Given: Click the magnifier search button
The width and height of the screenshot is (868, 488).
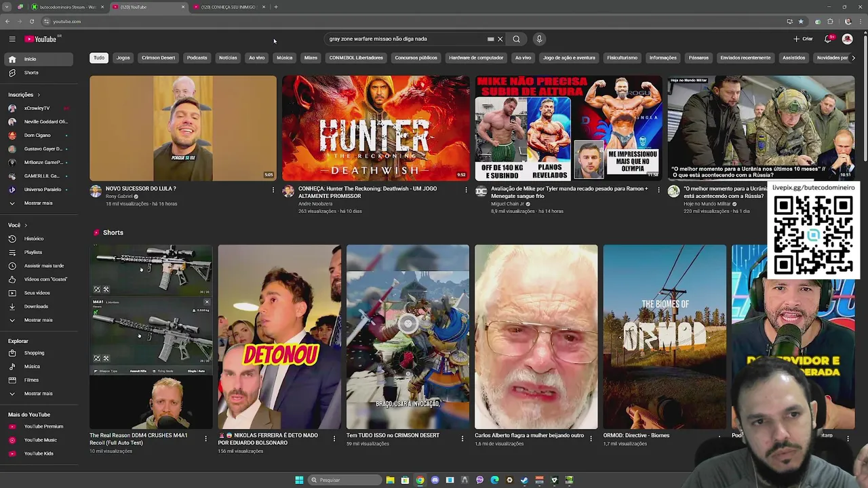Looking at the screenshot, I should pyautogui.click(x=517, y=39).
